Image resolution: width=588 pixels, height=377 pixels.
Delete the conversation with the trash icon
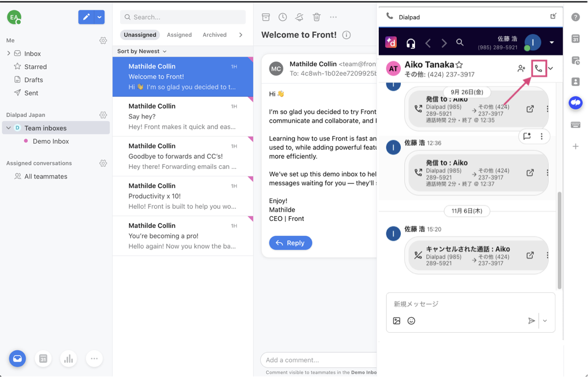[317, 17]
